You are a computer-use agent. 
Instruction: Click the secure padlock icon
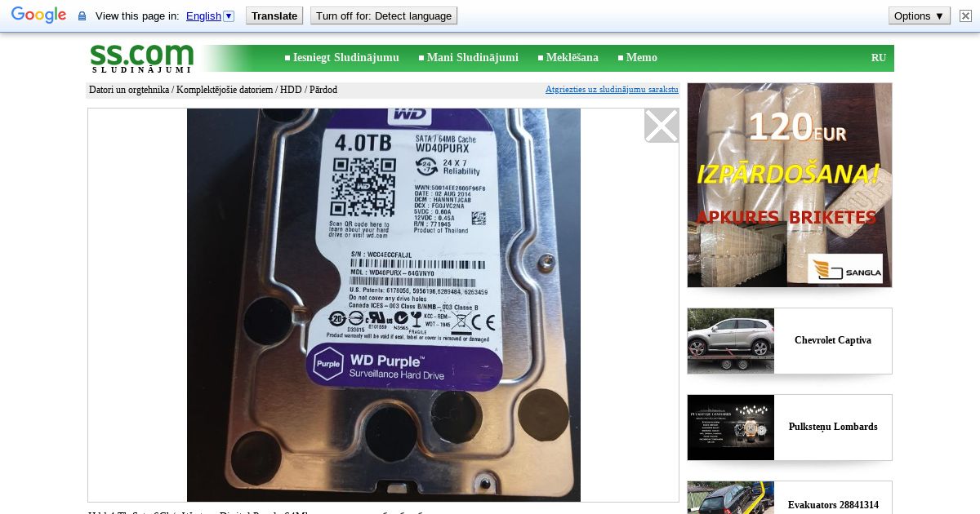(82, 16)
